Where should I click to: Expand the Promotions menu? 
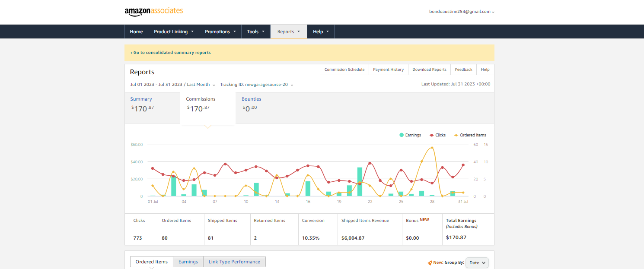[x=220, y=32]
